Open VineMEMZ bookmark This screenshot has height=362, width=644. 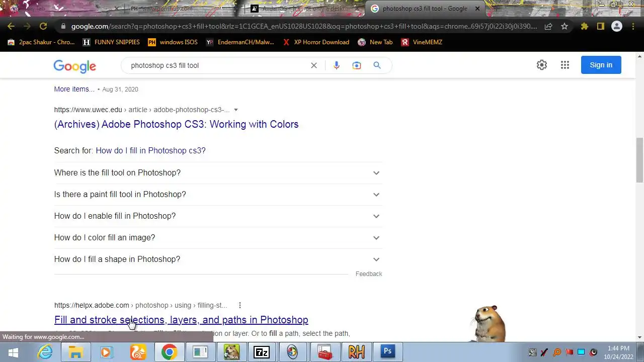pyautogui.click(x=422, y=42)
